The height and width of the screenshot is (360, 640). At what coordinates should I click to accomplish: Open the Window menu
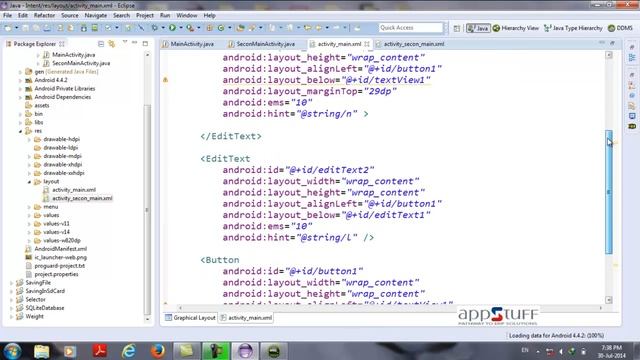(187, 16)
